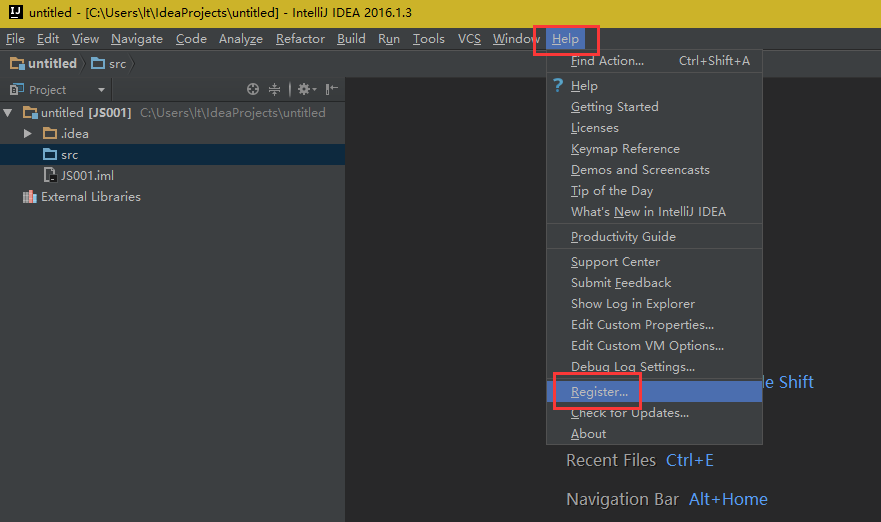Open Debug Log Settings...
This screenshot has height=522, width=881.
tap(655, 366)
